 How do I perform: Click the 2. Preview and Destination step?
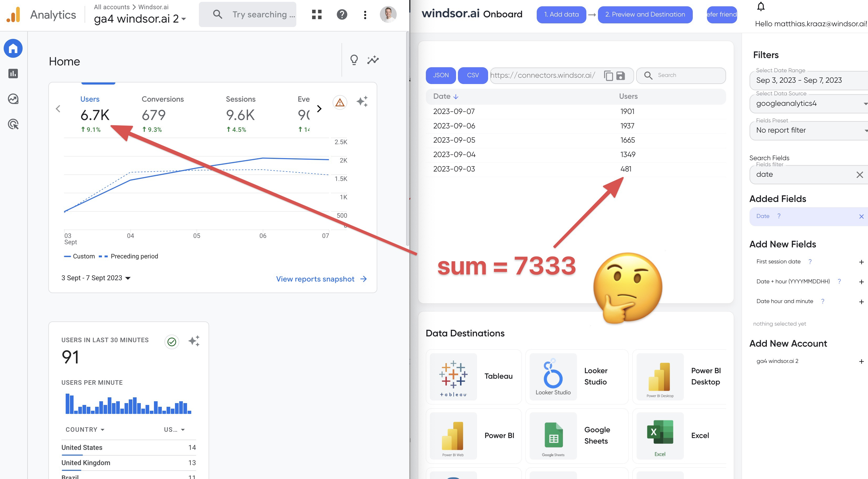click(x=645, y=14)
